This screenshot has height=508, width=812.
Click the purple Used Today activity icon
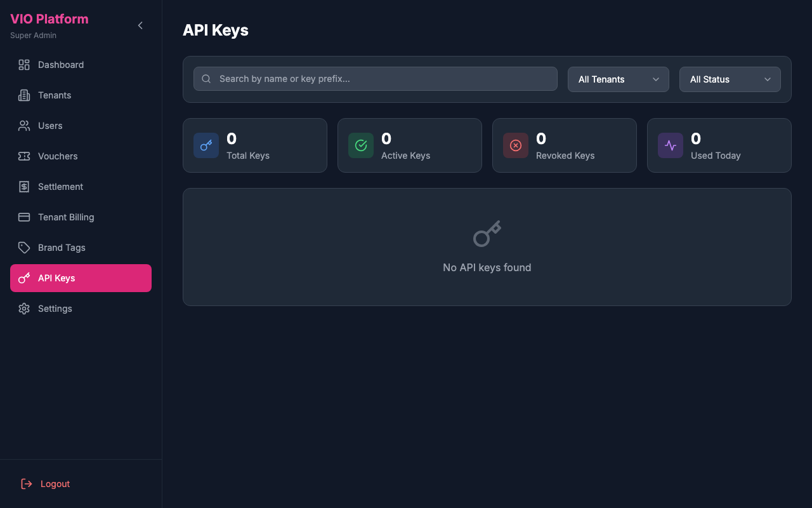point(670,145)
